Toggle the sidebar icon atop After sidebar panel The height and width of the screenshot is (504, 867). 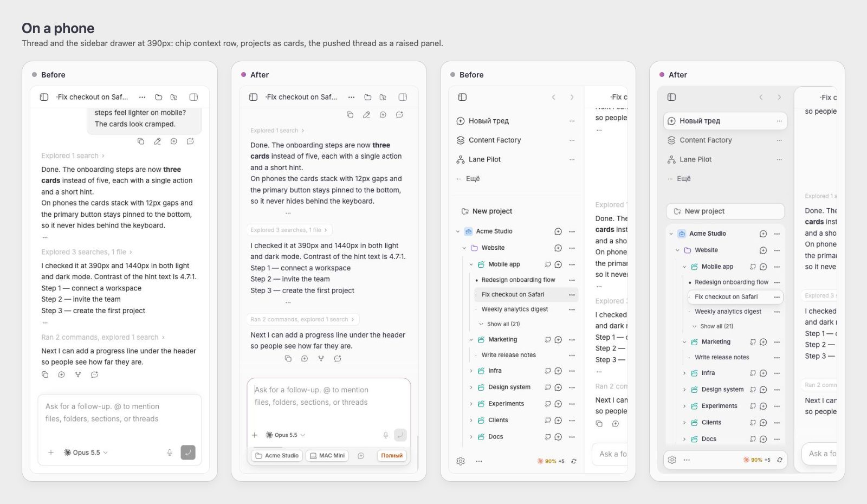coord(671,97)
